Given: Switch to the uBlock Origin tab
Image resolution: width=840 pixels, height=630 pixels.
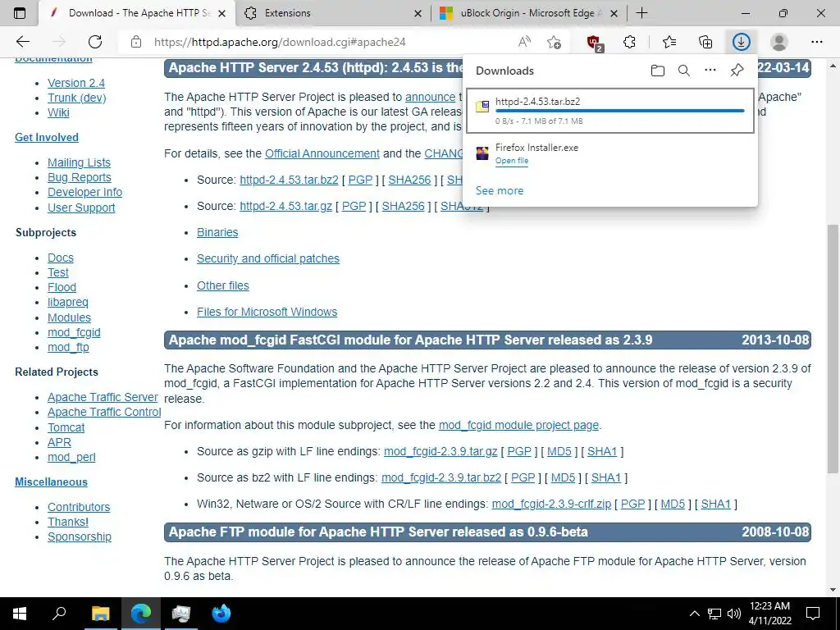Looking at the screenshot, I should 528,13.
